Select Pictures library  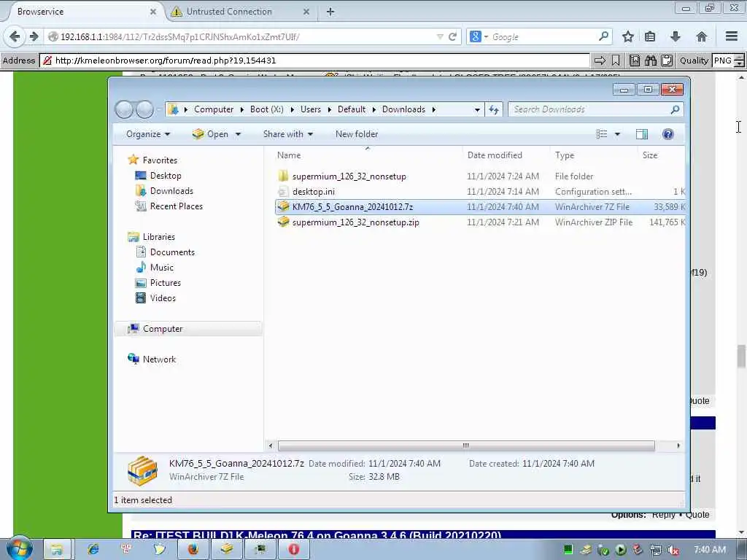tap(166, 283)
